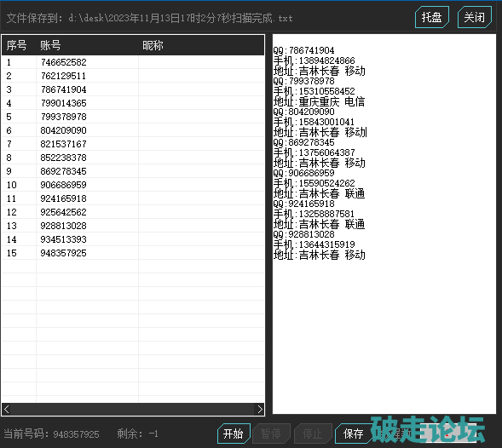The height and width of the screenshot is (448, 502).
Task: Click the disabled 暂停 pause button
Action: (271, 434)
